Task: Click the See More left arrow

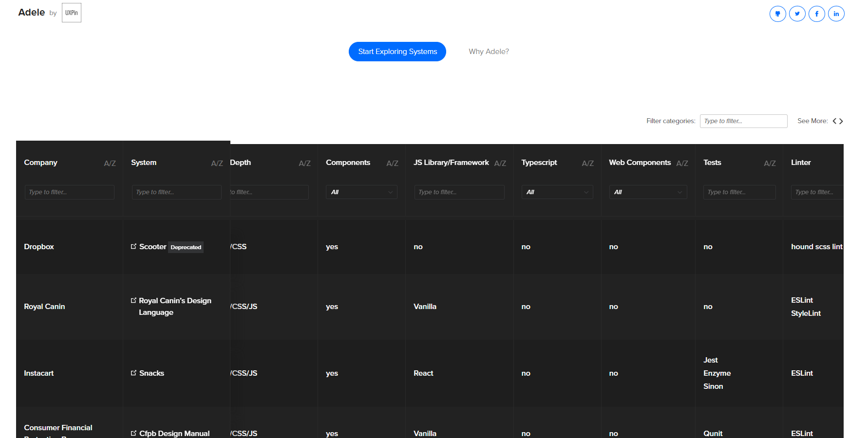Action: point(834,121)
